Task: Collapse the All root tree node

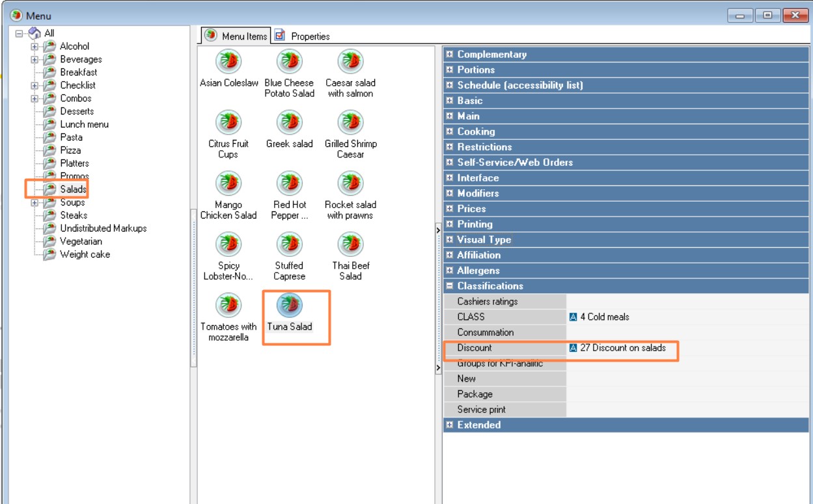Action: tap(18, 34)
